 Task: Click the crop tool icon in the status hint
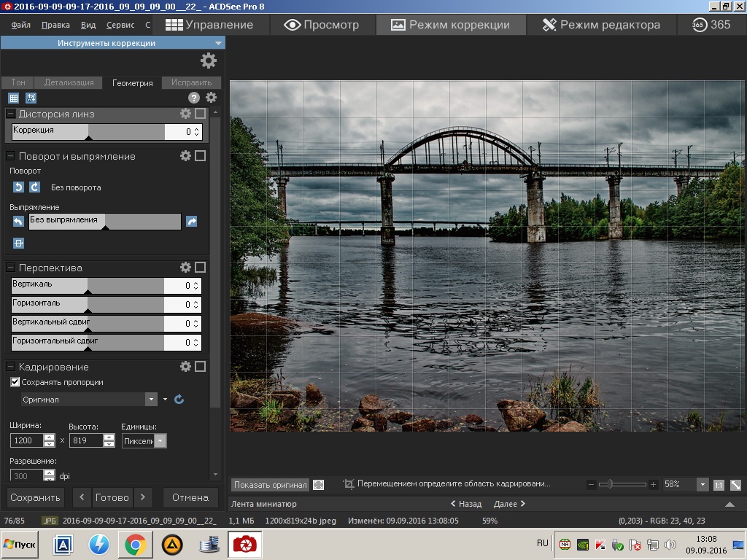[x=349, y=484]
